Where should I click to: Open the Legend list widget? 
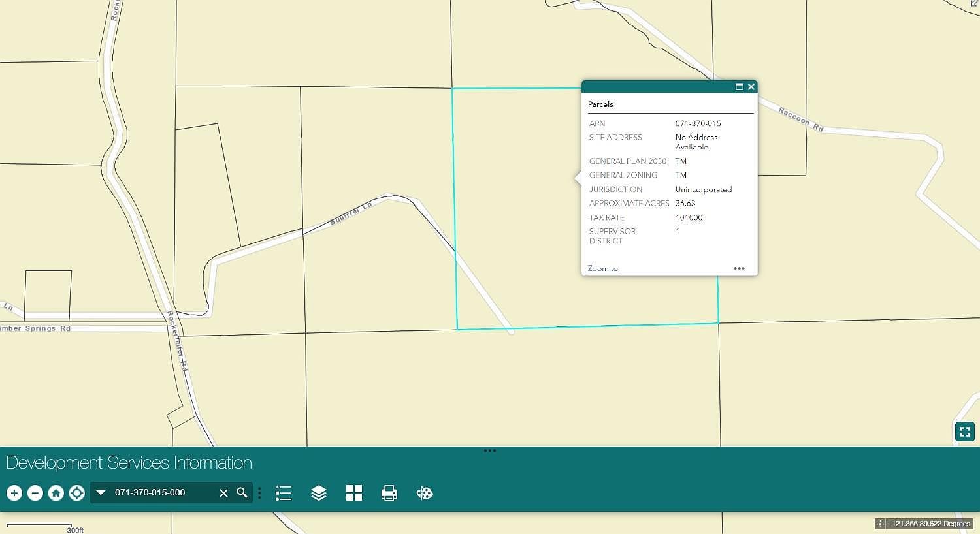click(x=284, y=493)
